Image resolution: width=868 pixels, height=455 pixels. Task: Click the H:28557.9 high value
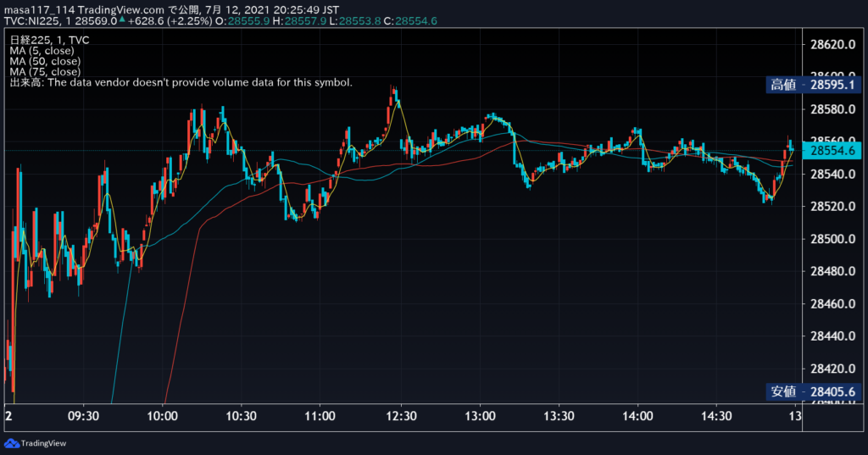click(x=299, y=21)
